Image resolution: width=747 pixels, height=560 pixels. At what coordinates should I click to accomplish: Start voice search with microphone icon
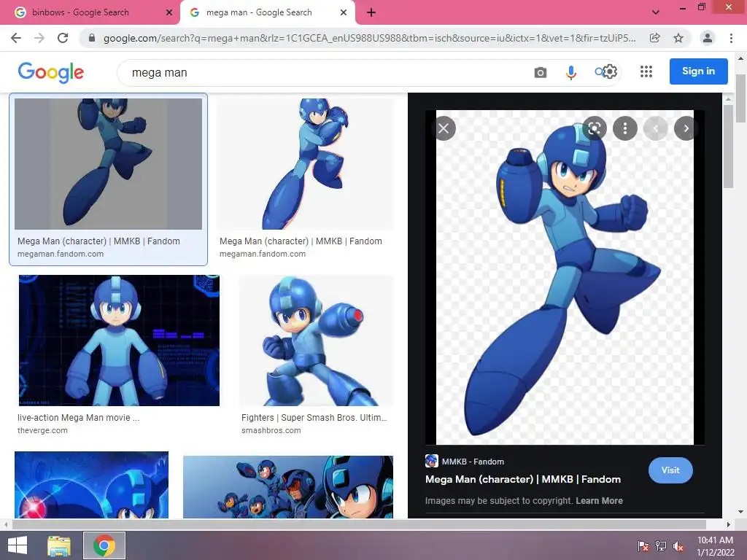coord(570,72)
